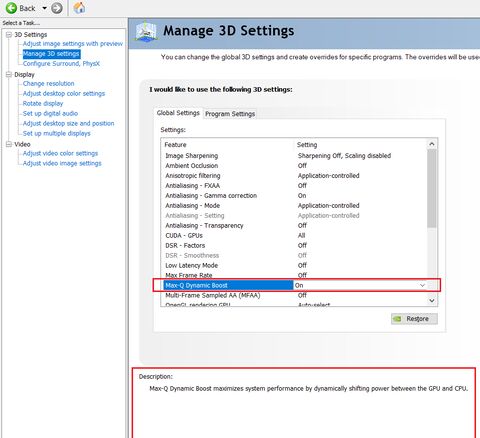
Task: Open Set up multiple displays
Action: click(56, 134)
